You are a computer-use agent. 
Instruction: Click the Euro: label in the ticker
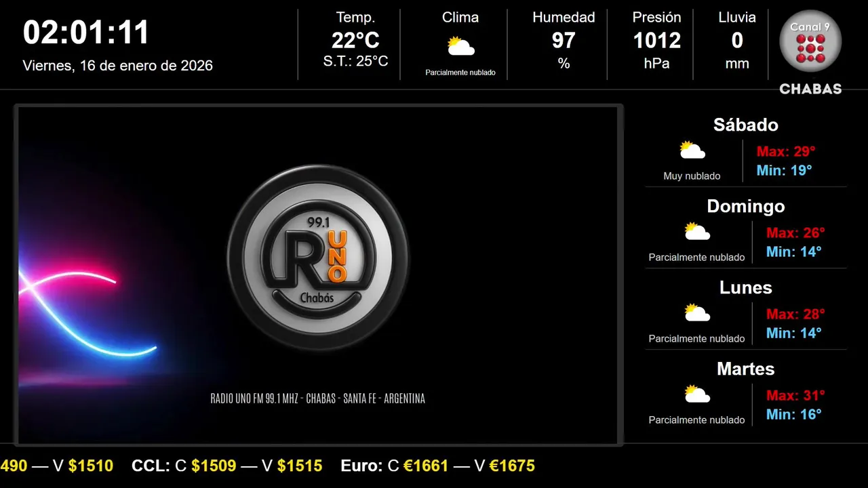point(362,466)
